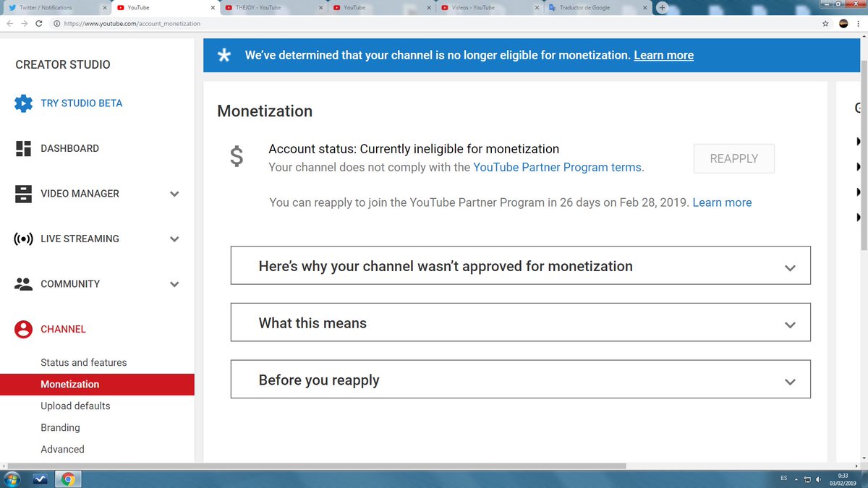868x488 pixels.
Task: Open YouTube Partner Program terms link
Action: point(557,167)
